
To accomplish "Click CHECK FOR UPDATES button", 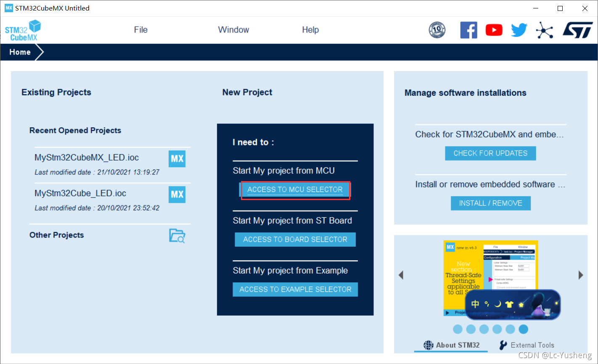I will point(490,153).
